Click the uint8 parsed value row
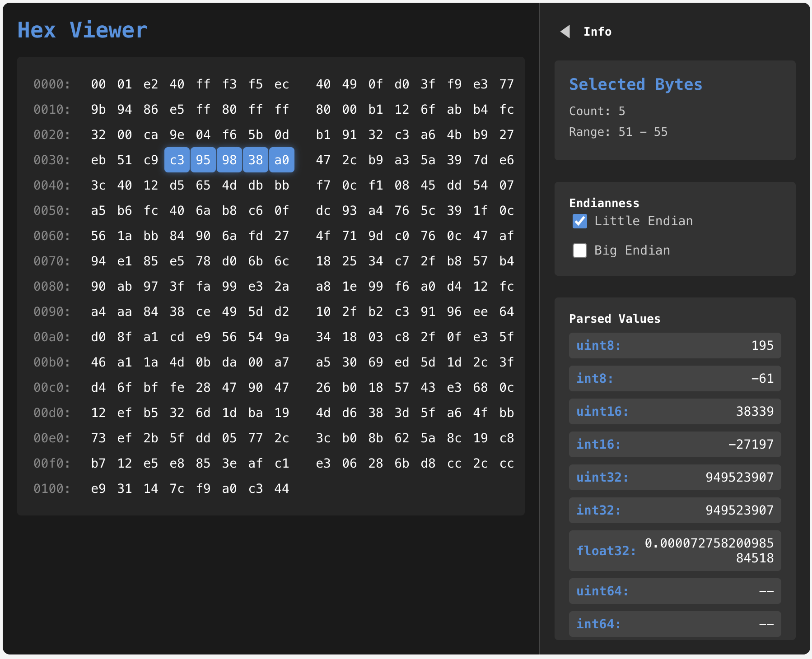Screen dimensions: 812x659 pyautogui.click(x=675, y=346)
